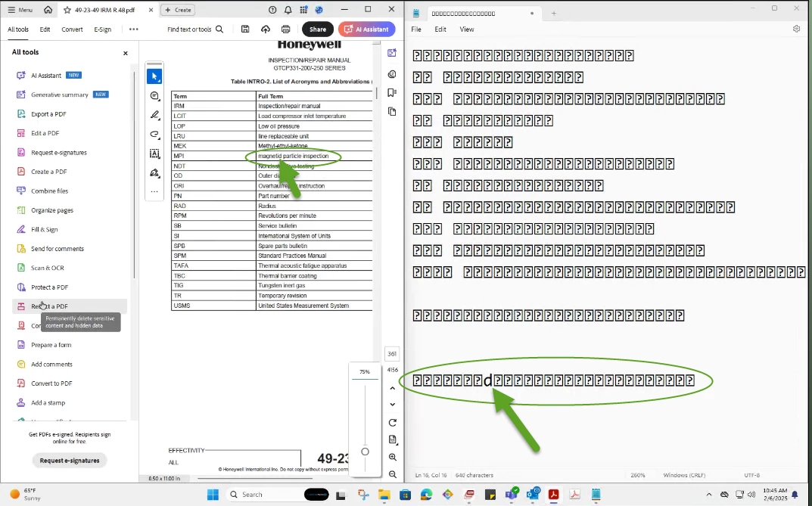Rotate the page view clockwise
Viewport: 812px width, 506px height.
coord(393,423)
